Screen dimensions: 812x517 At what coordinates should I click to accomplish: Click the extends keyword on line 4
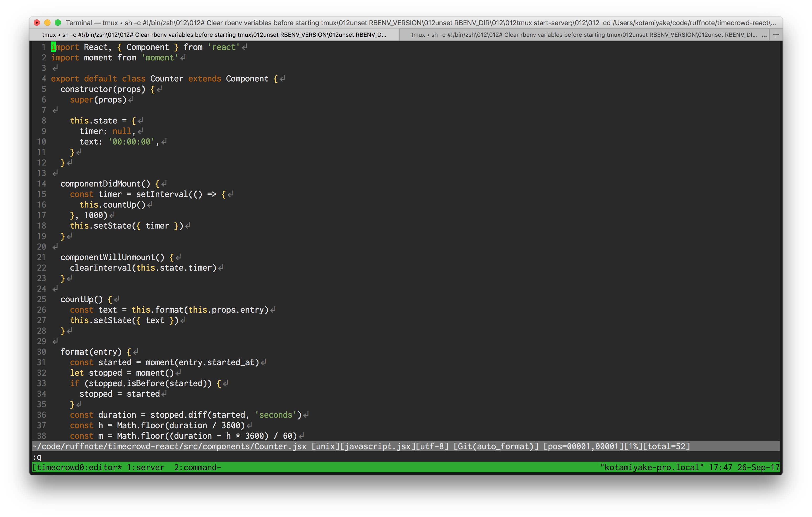click(204, 79)
